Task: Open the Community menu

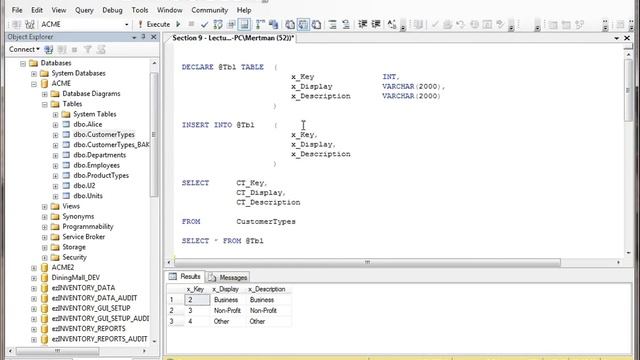Action: (x=209, y=10)
